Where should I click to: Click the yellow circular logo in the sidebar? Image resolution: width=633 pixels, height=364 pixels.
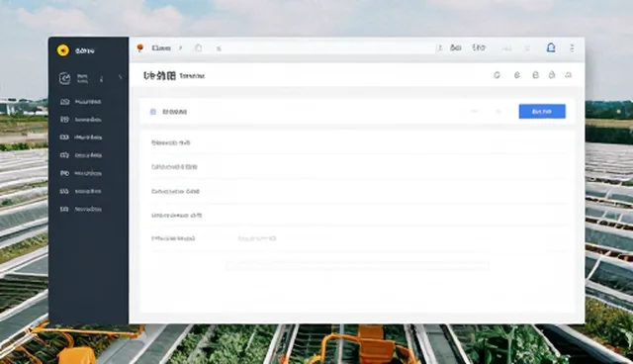pos(63,50)
